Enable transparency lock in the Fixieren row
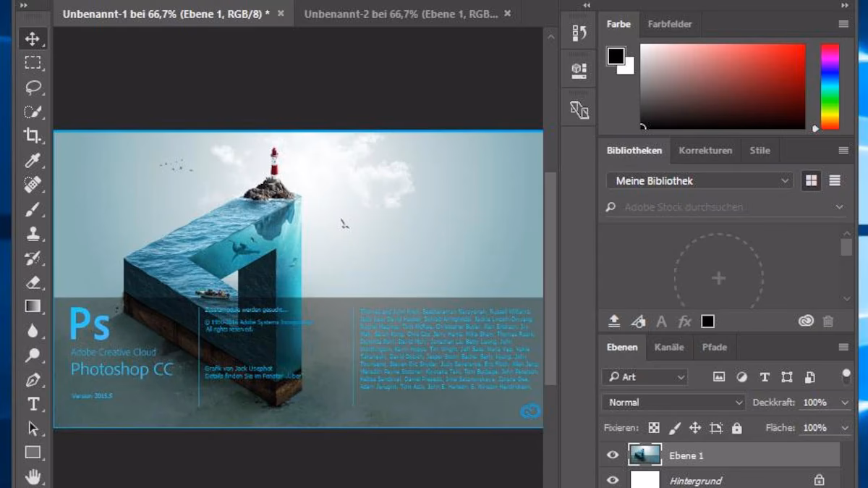Screen dimensions: 868x488 tap(654, 427)
